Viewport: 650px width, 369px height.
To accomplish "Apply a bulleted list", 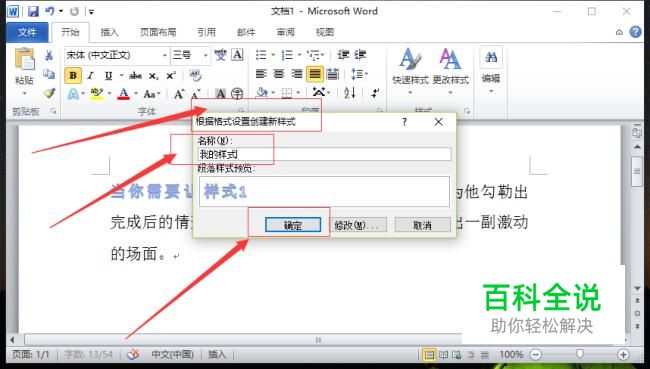I will point(261,55).
